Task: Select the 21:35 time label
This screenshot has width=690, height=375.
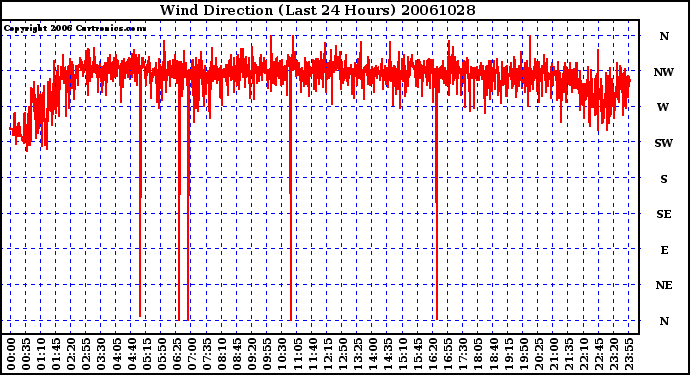Action: pyautogui.click(x=569, y=354)
